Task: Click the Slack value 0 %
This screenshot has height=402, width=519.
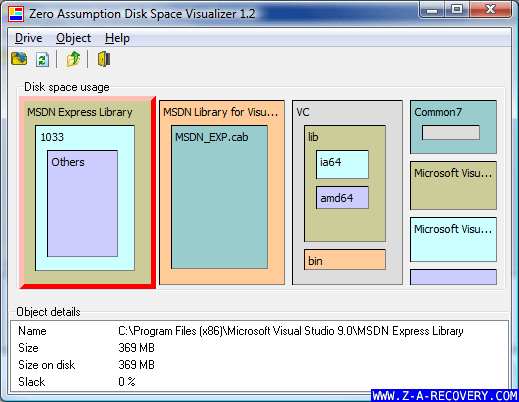Action: point(127,382)
